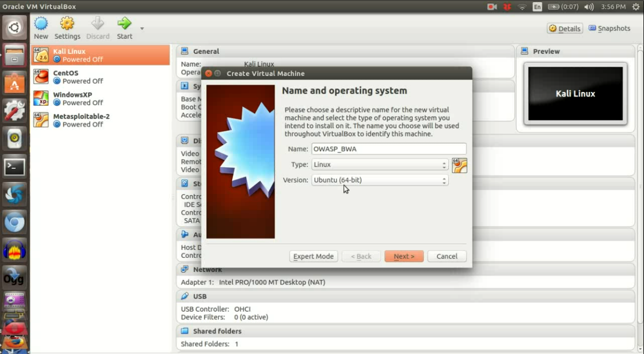
Task: Click the Display section header icon
Action: click(185, 141)
